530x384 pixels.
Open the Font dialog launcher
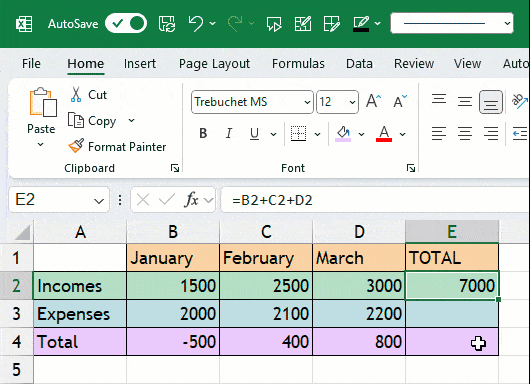[x=411, y=168]
